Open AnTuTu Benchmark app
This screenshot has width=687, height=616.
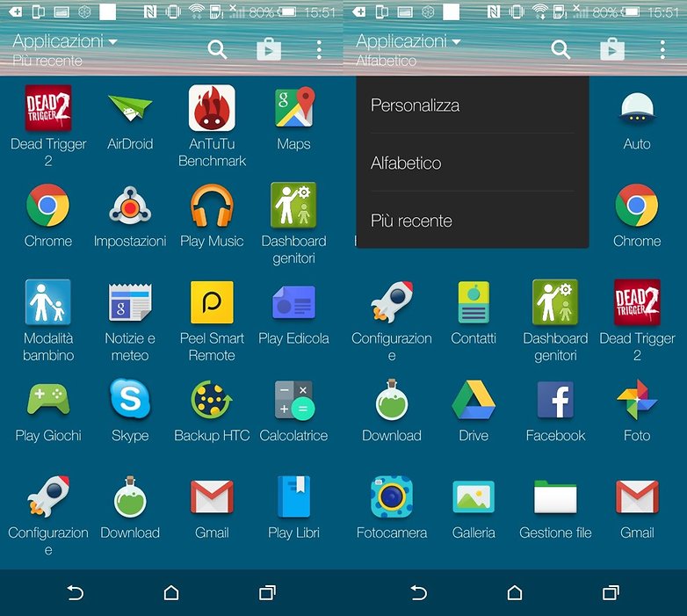212,108
